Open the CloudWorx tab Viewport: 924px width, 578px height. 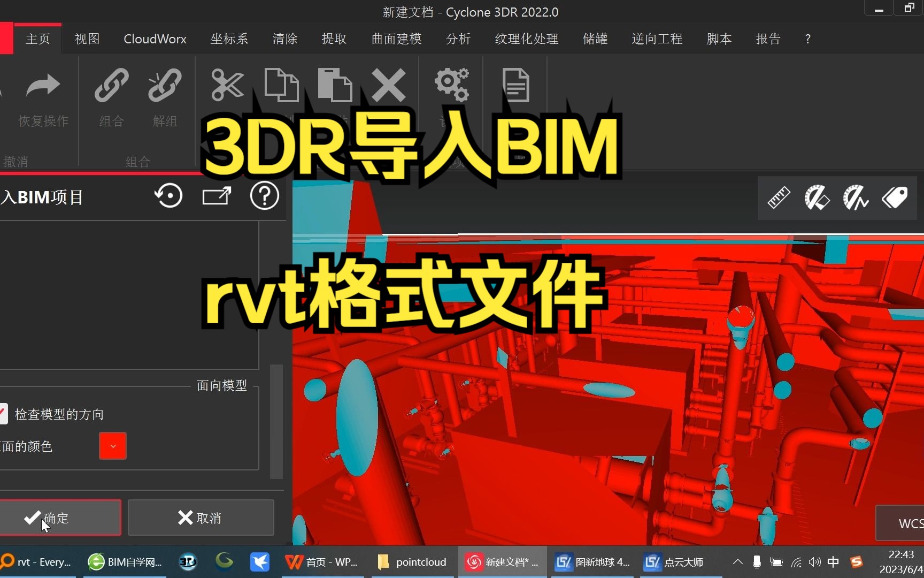point(155,39)
